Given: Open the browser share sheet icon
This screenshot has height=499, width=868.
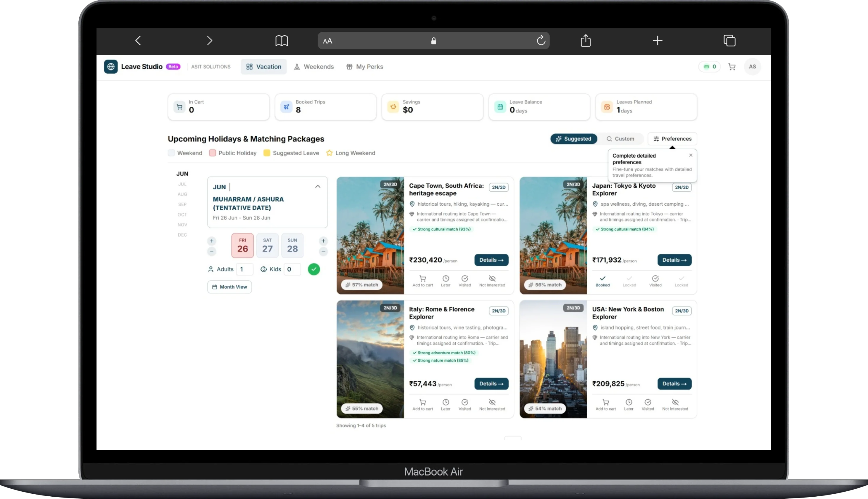Looking at the screenshot, I should pyautogui.click(x=586, y=40).
